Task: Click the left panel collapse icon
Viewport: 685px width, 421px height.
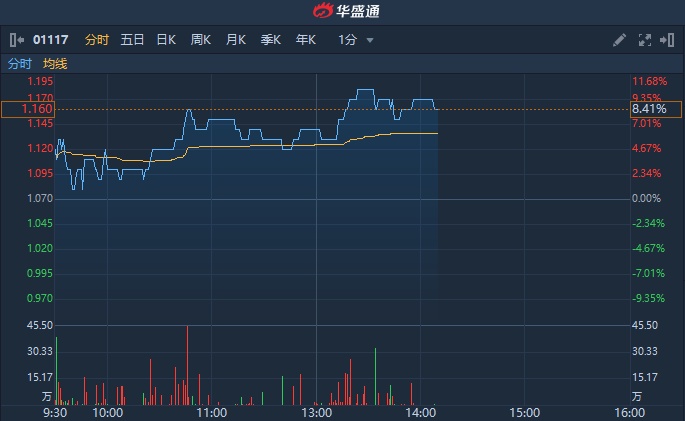Action: coord(16,40)
